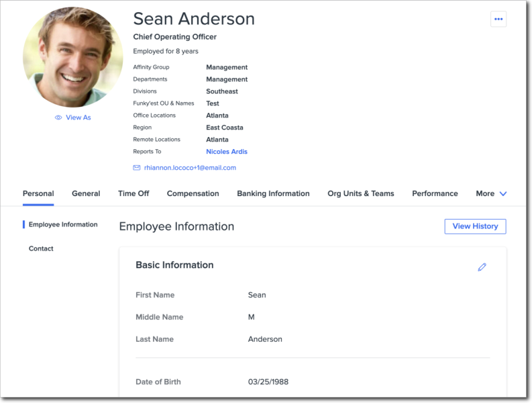
Task: Open the Compensation tab
Action: pyautogui.click(x=193, y=193)
